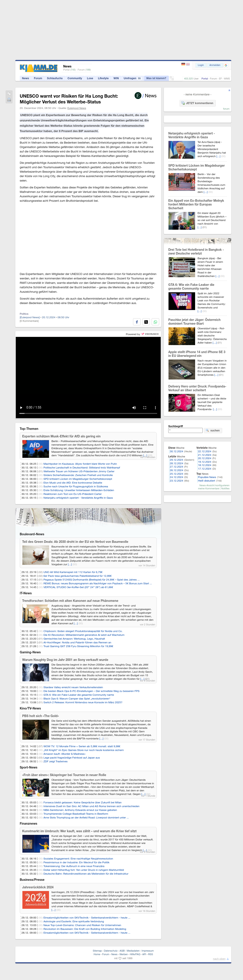Open the Forum menu item

click(x=38, y=78)
